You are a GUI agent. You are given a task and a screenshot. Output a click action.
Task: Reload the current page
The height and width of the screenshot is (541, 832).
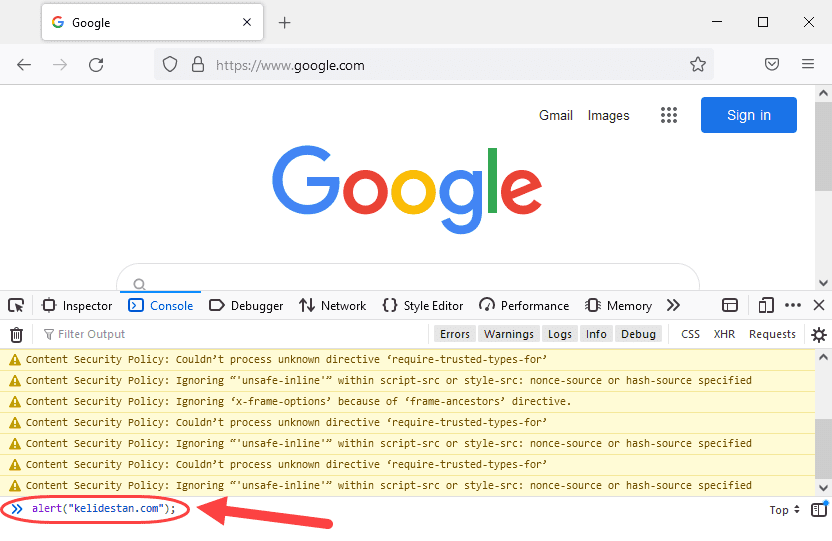click(x=96, y=65)
